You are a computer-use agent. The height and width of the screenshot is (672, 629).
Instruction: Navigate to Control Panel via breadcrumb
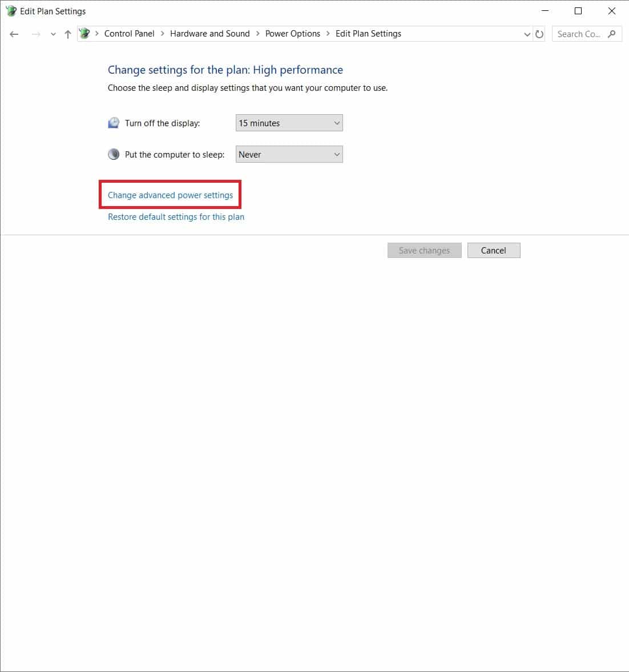pos(129,34)
